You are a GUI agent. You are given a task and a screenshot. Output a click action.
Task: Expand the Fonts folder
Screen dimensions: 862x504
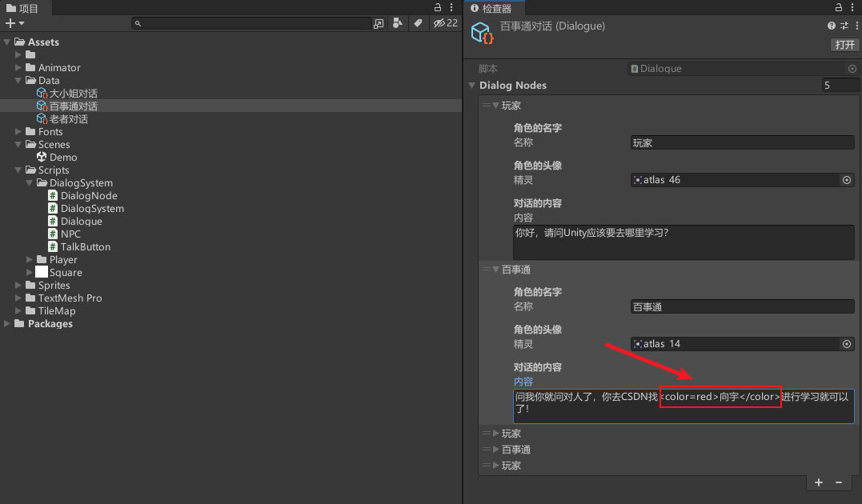click(x=18, y=131)
